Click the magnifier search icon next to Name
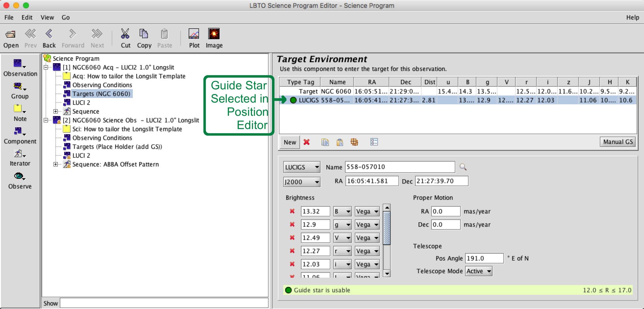 tap(463, 167)
